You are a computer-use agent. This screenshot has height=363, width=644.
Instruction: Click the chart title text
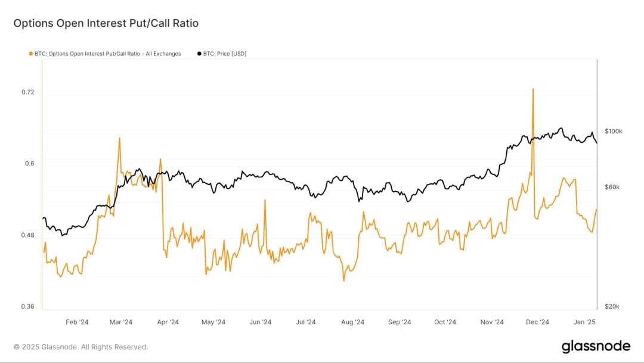(106, 24)
